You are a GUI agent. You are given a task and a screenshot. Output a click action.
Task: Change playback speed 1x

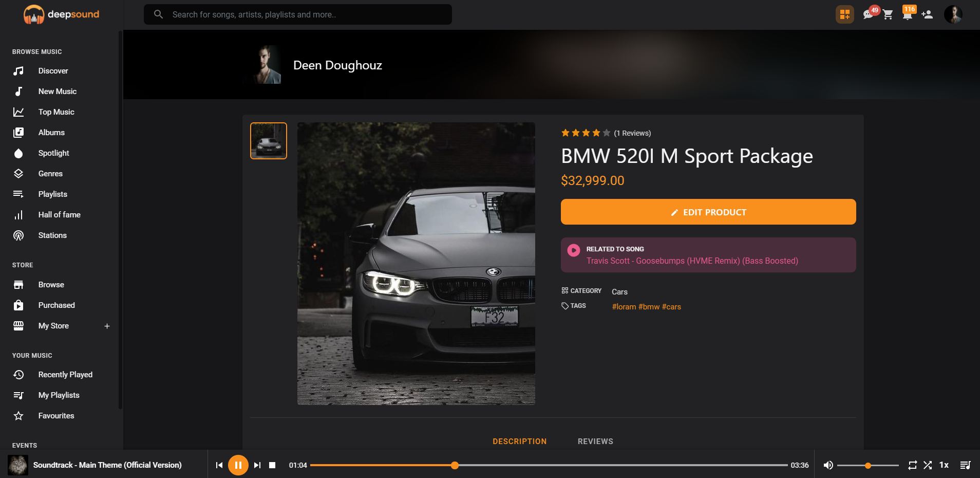point(944,465)
